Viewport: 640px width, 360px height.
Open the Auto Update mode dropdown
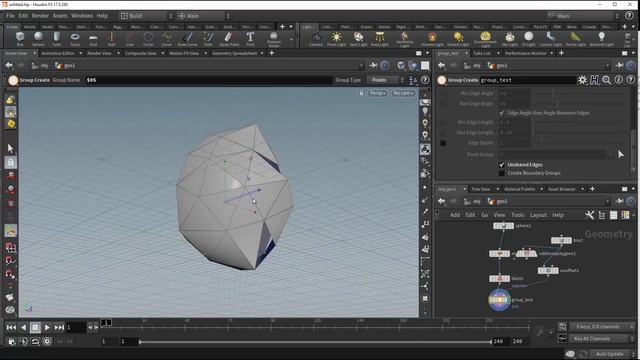612,354
